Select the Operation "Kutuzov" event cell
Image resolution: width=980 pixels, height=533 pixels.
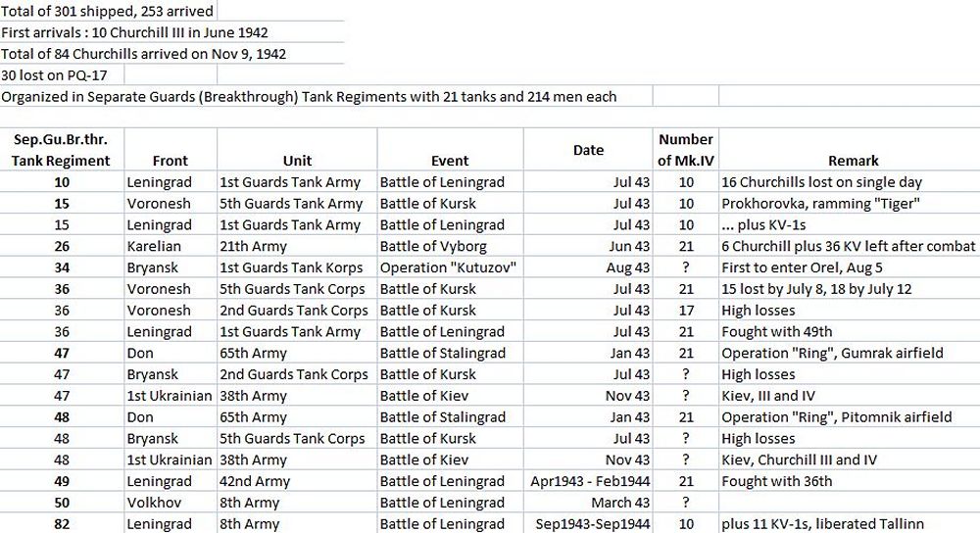(450, 267)
